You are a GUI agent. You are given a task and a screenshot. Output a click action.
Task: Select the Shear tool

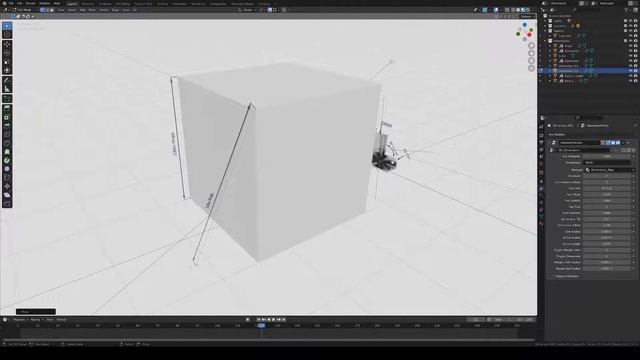tap(7, 195)
